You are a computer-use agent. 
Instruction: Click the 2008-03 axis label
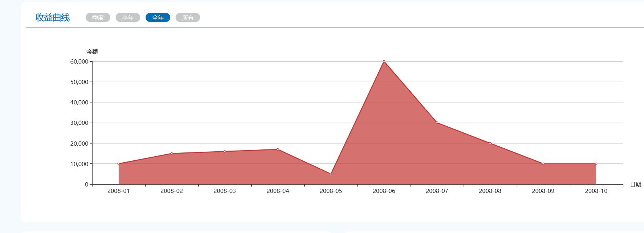225,191
